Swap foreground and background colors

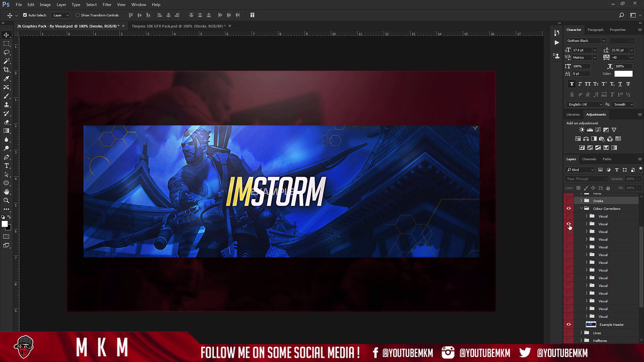coord(9,217)
